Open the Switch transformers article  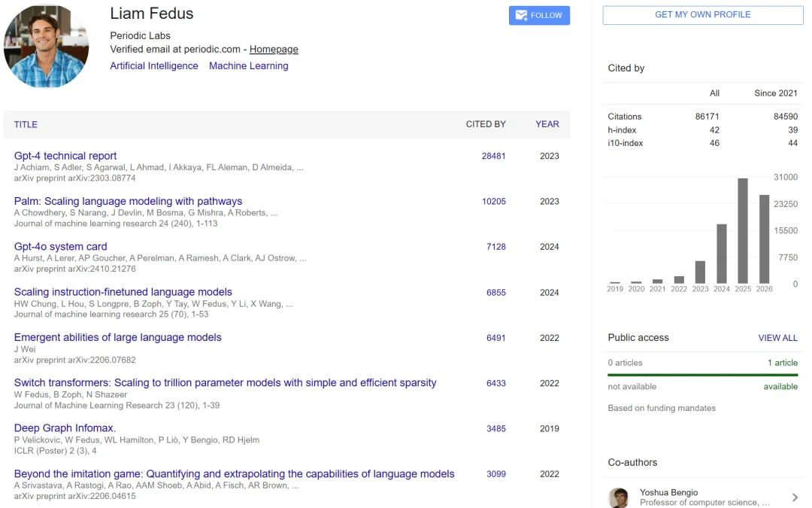[x=226, y=382]
